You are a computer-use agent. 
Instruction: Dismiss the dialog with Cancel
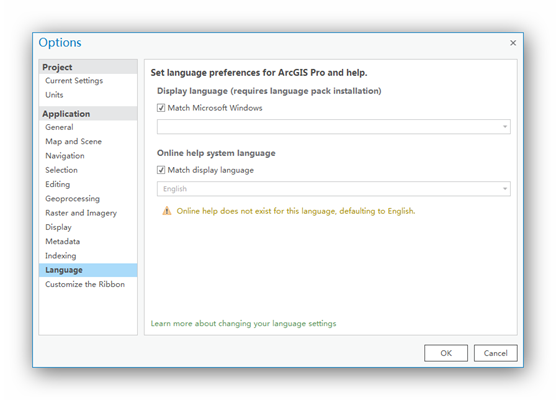[x=495, y=353]
